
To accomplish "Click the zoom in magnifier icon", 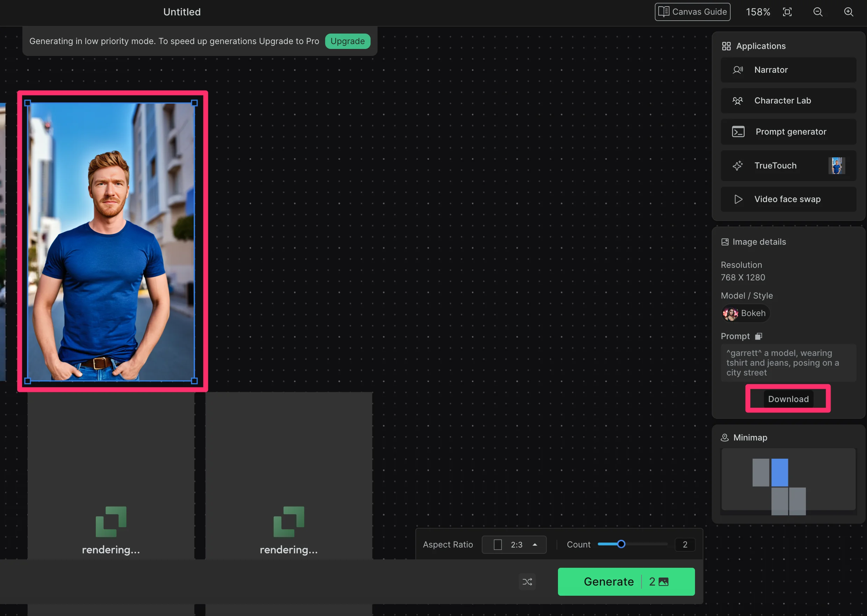I will (x=848, y=12).
